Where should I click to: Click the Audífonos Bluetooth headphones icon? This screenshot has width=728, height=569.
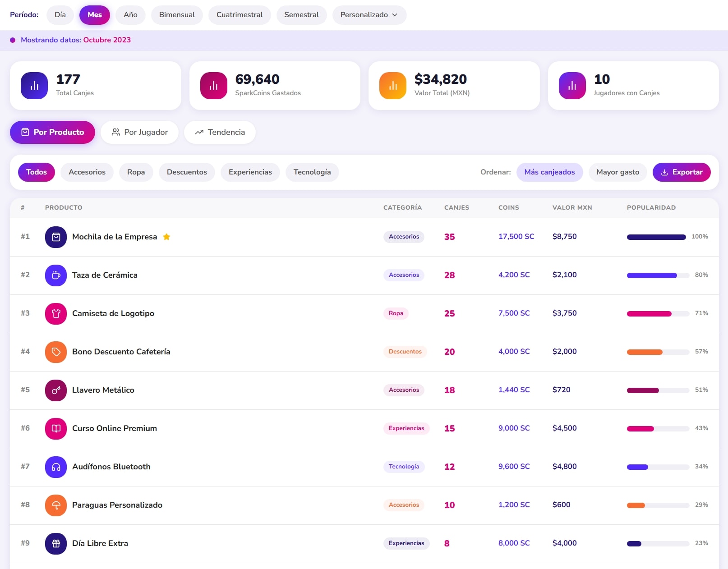[56, 467]
